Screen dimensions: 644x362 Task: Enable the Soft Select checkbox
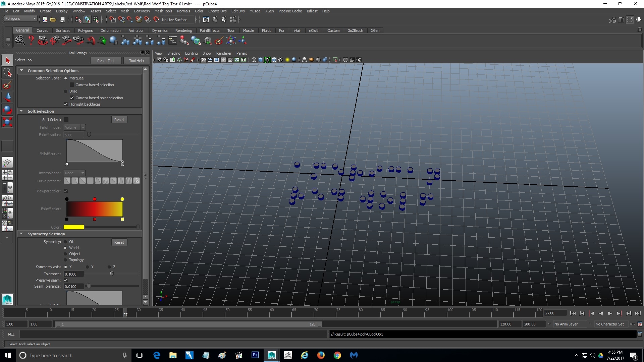pos(66,120)
